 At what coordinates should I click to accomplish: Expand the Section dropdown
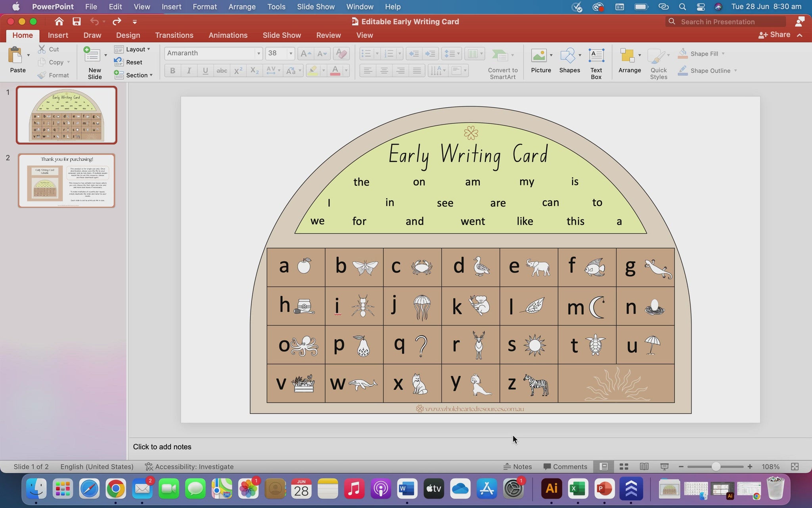[133, 75]
